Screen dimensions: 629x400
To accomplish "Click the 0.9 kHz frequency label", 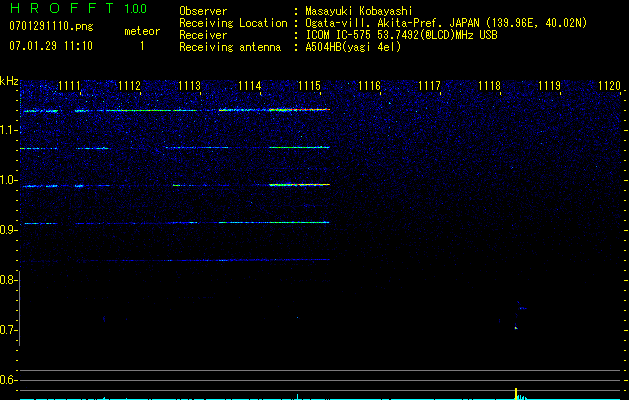I will pyautogui.click(x=8, y=230).
